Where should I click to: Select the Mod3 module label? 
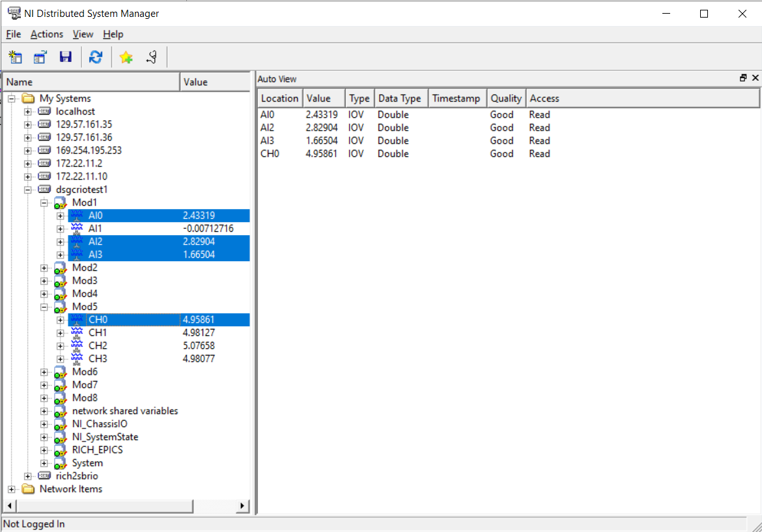[x=85, y=281]
